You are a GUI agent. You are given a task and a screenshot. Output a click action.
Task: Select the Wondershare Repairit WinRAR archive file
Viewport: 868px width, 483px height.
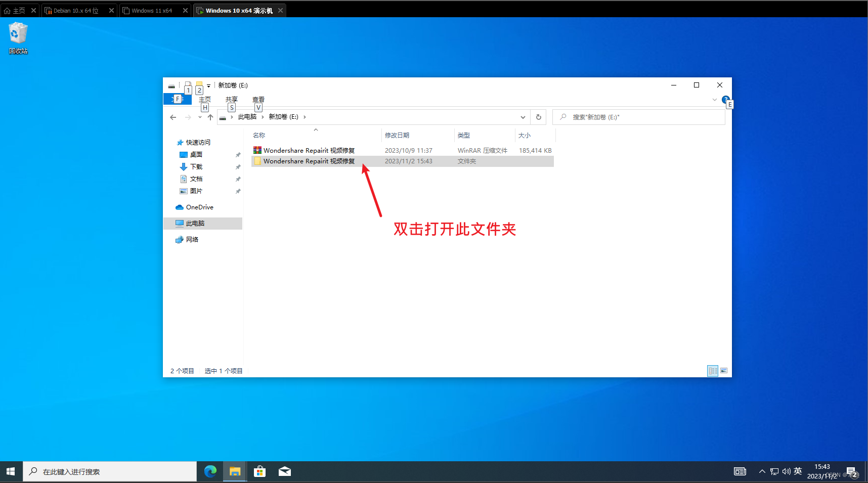pyautogui.click(x=403, y=151)
